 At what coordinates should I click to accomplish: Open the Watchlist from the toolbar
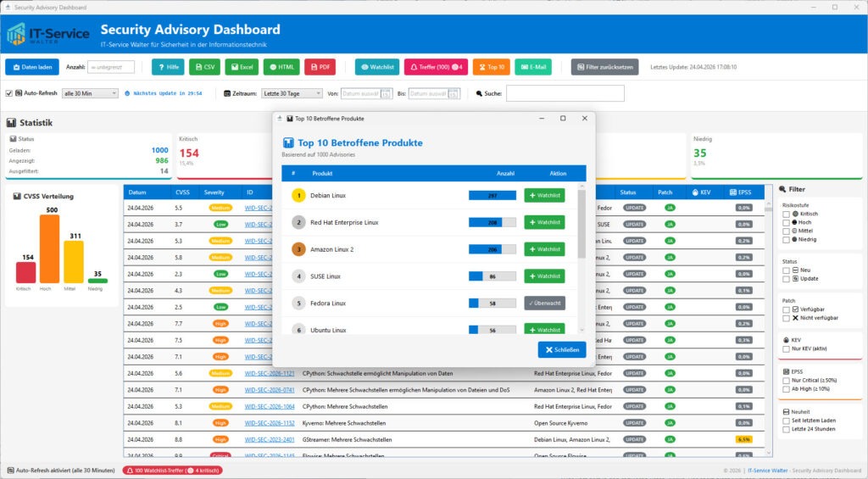click(377, 67)
